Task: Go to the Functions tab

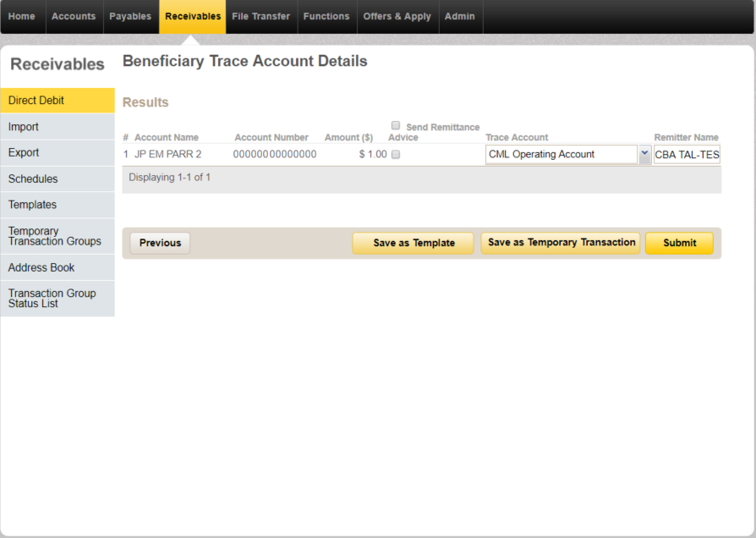Action: point(326,15)
